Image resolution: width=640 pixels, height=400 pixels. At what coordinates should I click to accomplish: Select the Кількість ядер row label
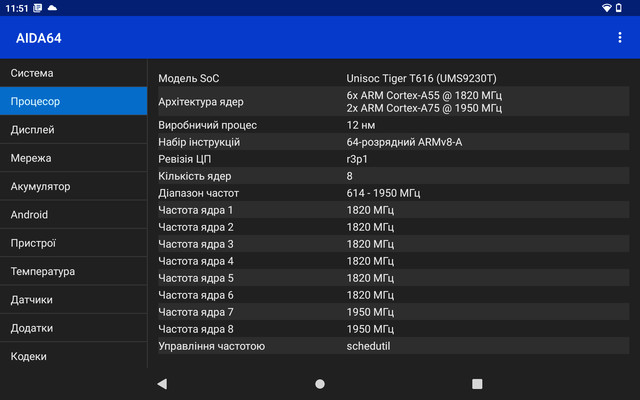click(x=195, y=176)
